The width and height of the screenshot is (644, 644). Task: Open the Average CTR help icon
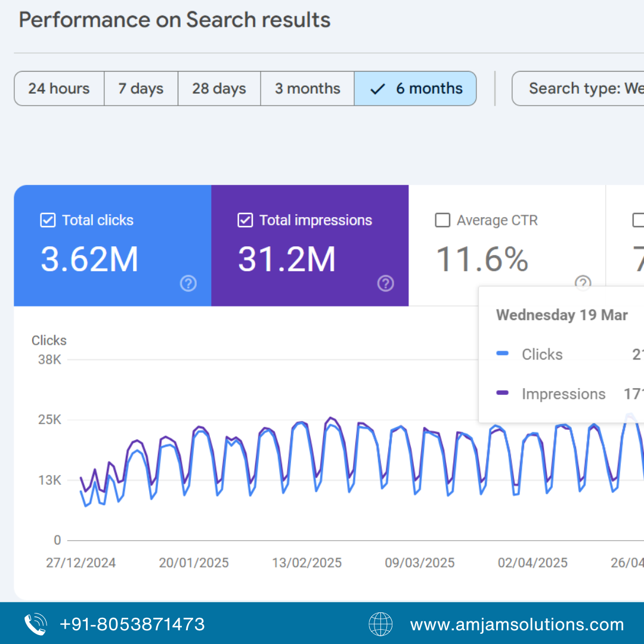(x=583, y=283)
